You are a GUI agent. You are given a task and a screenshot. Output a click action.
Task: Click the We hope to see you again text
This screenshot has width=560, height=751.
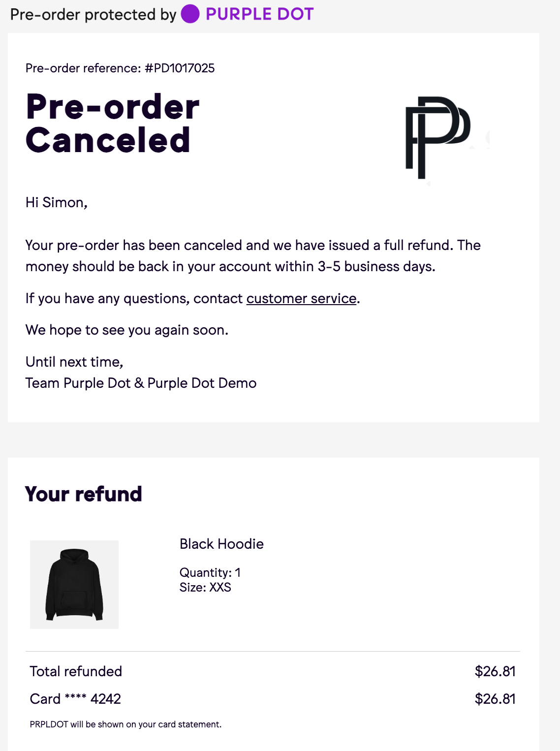[127, 330]
